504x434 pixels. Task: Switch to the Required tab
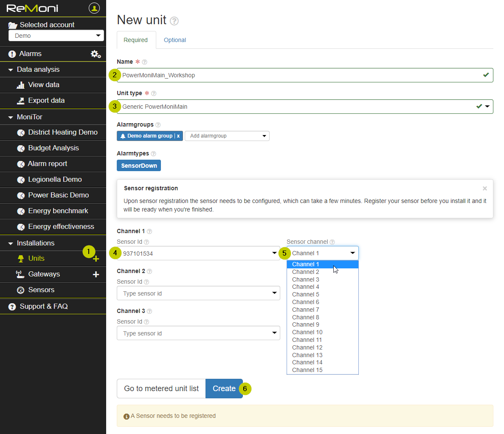(135, 40)
